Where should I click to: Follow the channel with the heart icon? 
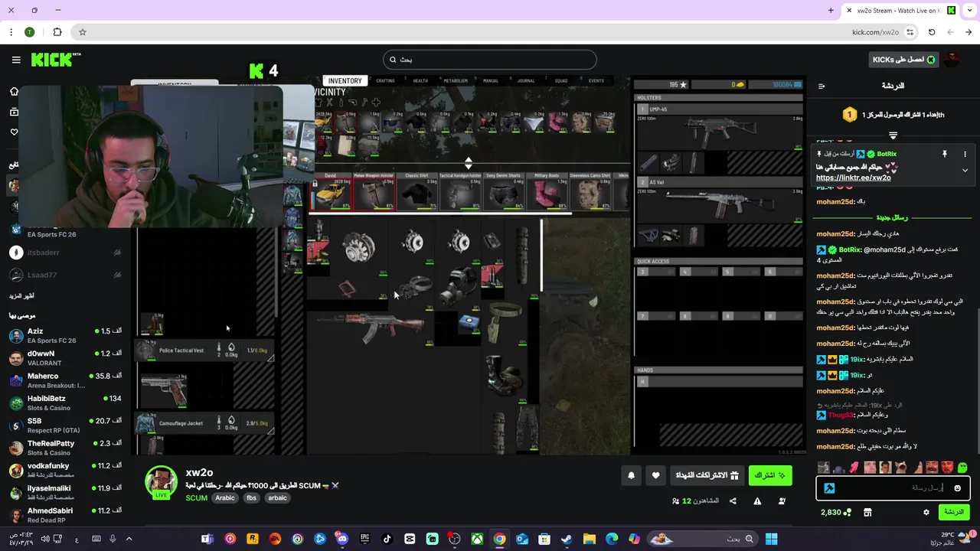point(655,475)
